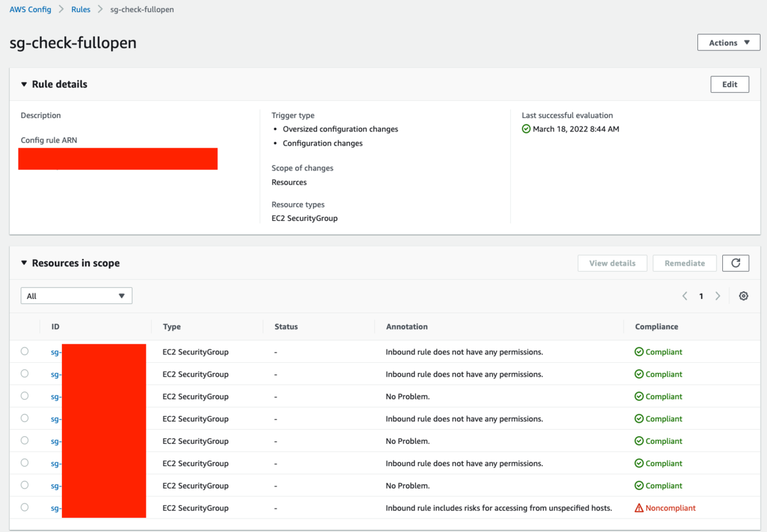Collapse the Resources in scope section
Image resolution: width=767 pixels, height=532 pixels.
[x=24, y=263]
